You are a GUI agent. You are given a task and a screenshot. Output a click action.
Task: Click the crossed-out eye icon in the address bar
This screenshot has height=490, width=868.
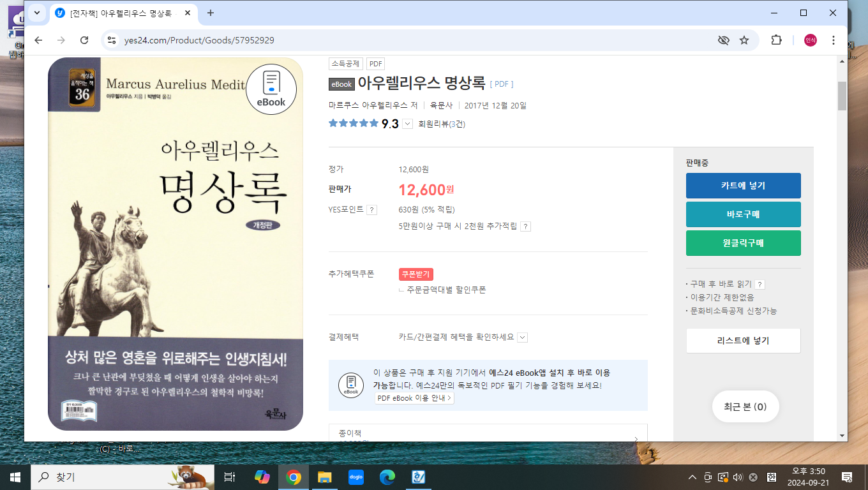723,40
